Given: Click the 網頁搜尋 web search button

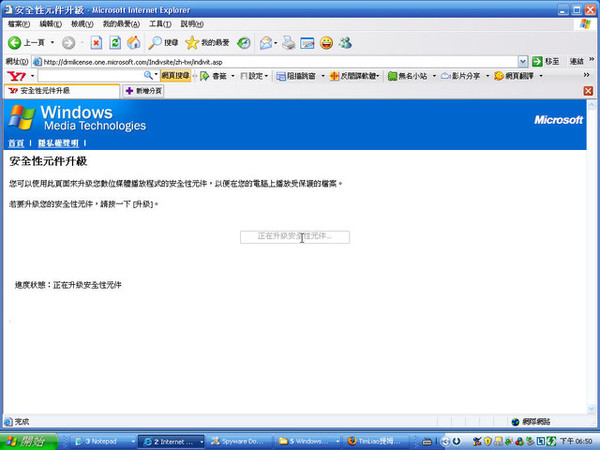Looking at the screenshot, I should [x=175, y=75].
